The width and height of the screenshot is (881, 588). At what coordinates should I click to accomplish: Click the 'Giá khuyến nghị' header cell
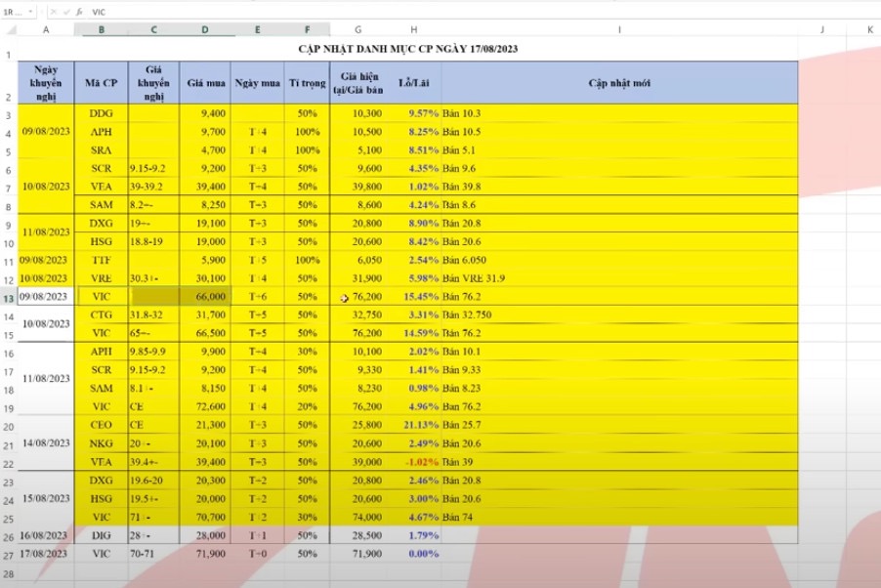pyautogui.click(x=154, y=83)
